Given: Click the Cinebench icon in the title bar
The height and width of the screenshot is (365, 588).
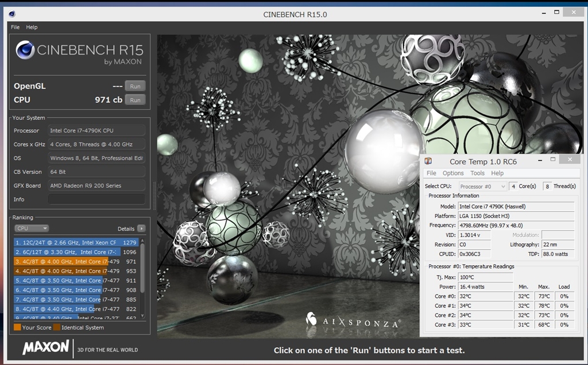Looking at the screenshot, I should [12, 14].
